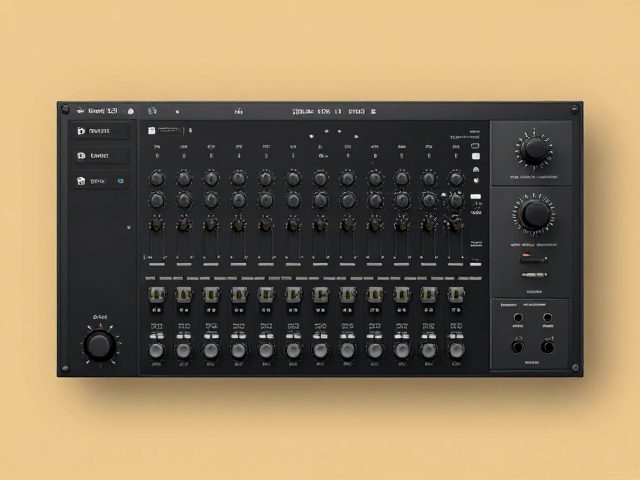Flip the red-lit switch under the second large knob
The height and width of the screenshot is (480, 640).
[x=533, y=258]
